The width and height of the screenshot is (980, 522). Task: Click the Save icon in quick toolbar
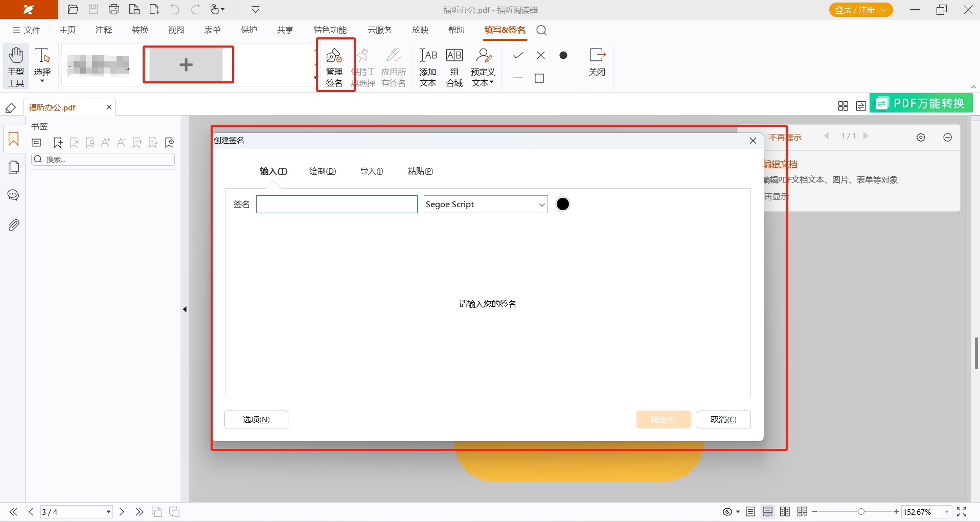pos(94,9)
